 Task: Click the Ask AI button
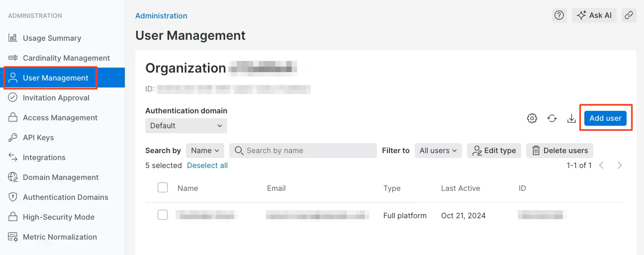pyautogui.click(x=594, y=15)
